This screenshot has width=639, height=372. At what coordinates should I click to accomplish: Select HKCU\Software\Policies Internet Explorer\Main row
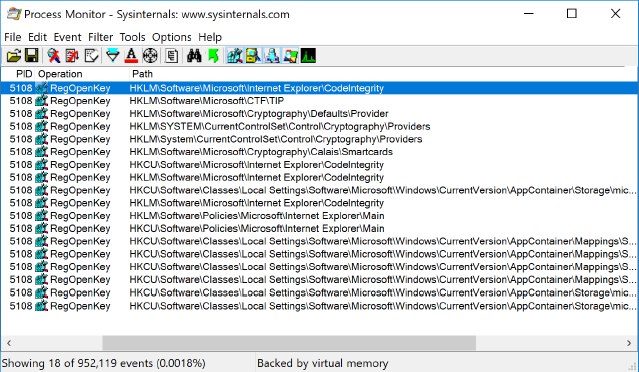coord(320,229)
